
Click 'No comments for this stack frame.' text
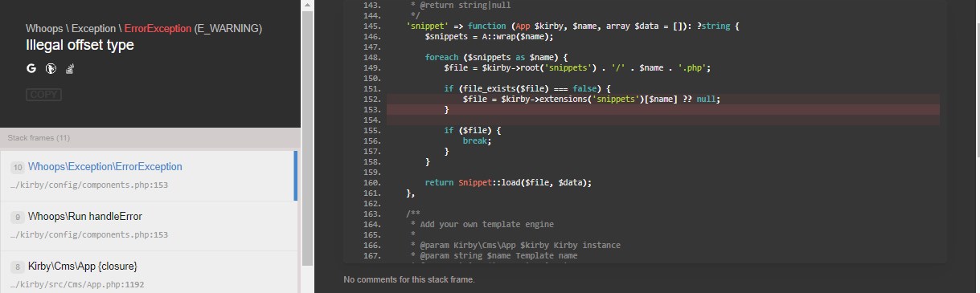pos(408,280)
